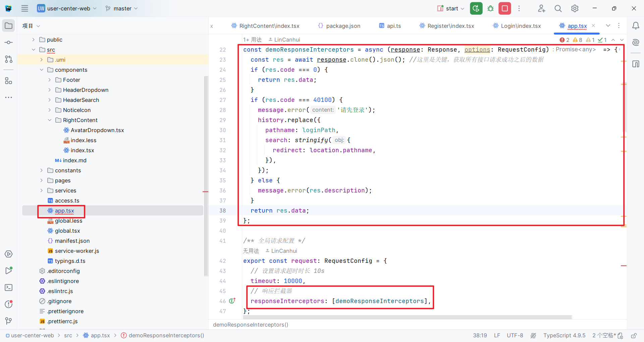Collapse the RightContent folder
This screenshot has width=644, height=342.
click(x=50, y=120)
